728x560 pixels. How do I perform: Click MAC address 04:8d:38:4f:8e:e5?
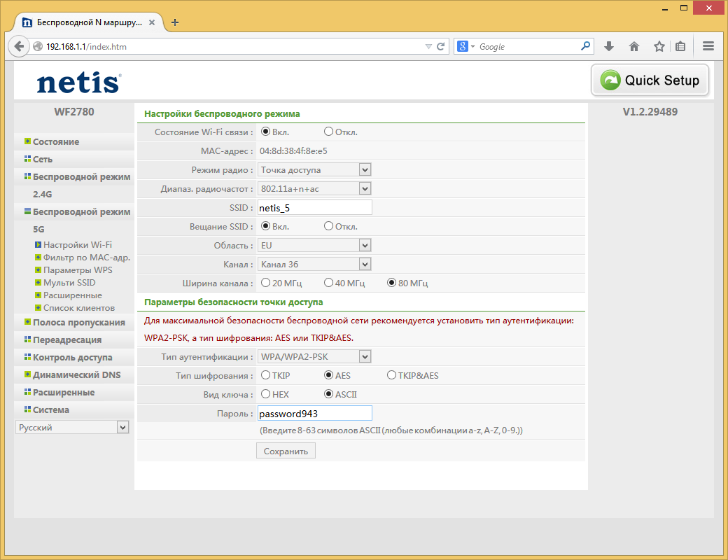click(293, 151)
